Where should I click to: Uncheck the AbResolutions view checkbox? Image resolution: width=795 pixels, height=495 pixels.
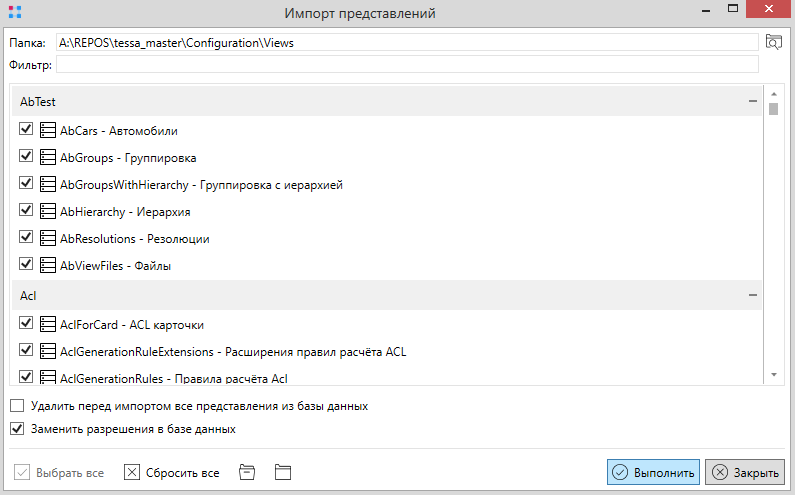click(27, 238)
